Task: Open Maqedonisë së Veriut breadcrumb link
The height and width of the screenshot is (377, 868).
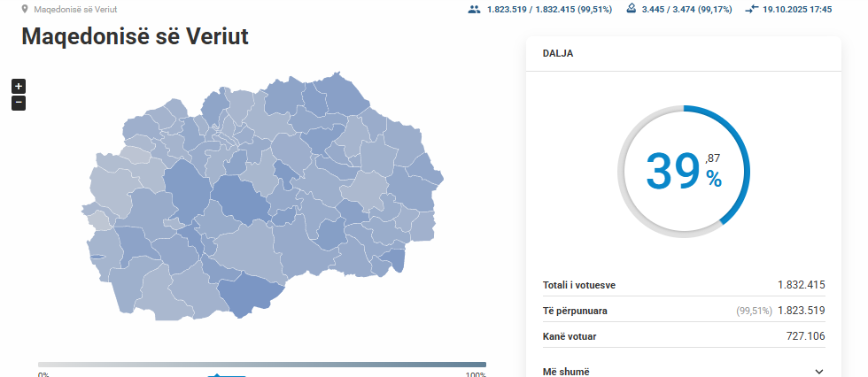Action: pos(75,9)
